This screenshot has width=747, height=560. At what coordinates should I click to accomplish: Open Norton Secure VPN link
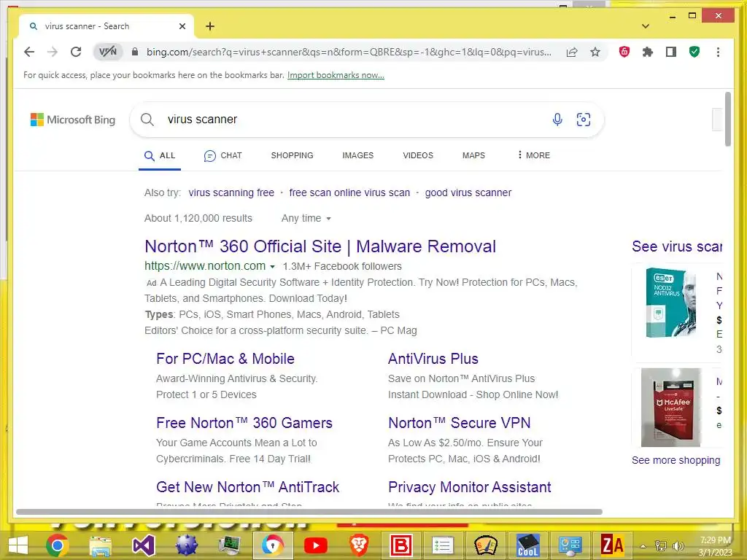(x=460, y=423)
